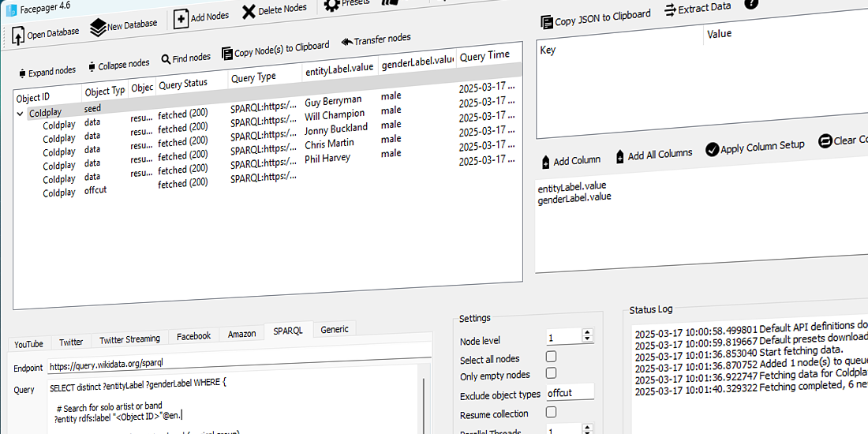Image resolution: width=868 pixels, height=434 pixels.
Task: Check the Resume collection checkbox
Action: (552, 412)
